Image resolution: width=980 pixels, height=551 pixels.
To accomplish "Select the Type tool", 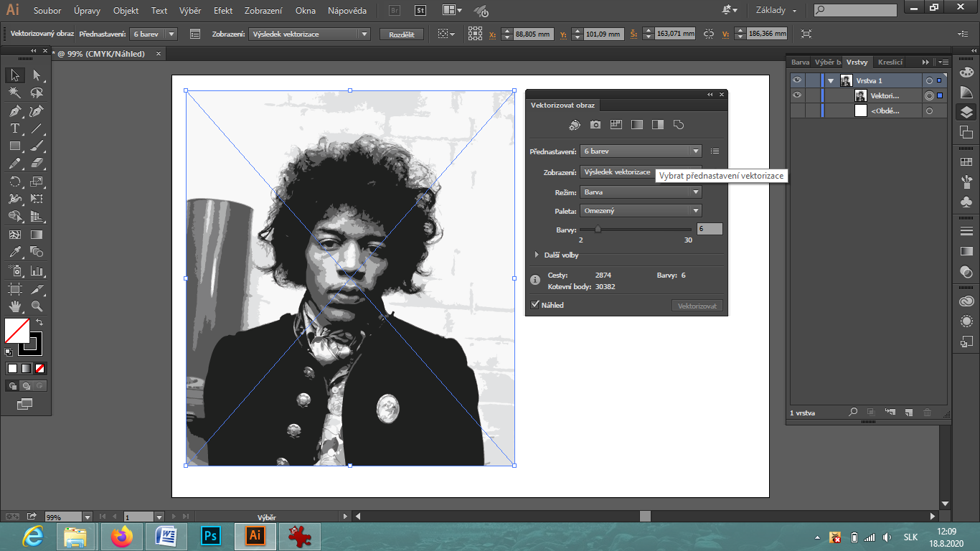I will tap(14, 129).
